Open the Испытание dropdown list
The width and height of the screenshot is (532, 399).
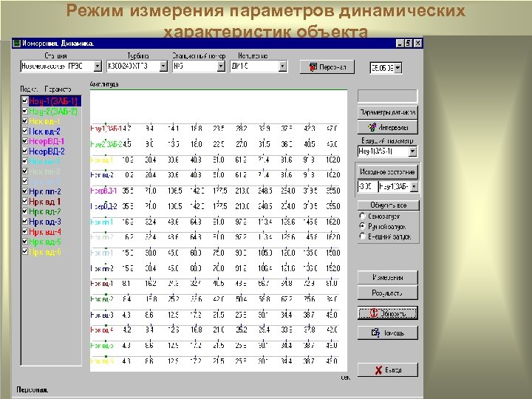(x=282, y=66)
